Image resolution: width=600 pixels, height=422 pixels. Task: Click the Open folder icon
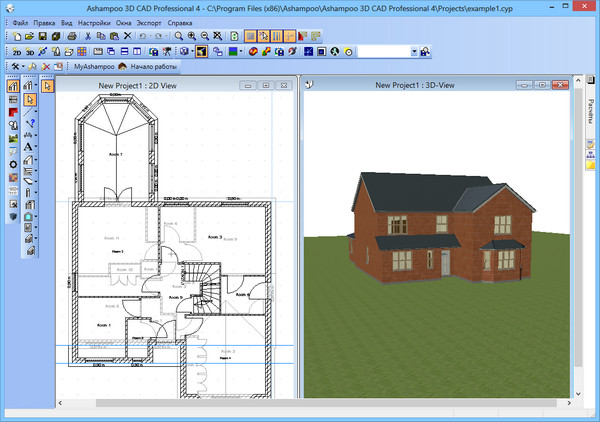coord(31,35)
